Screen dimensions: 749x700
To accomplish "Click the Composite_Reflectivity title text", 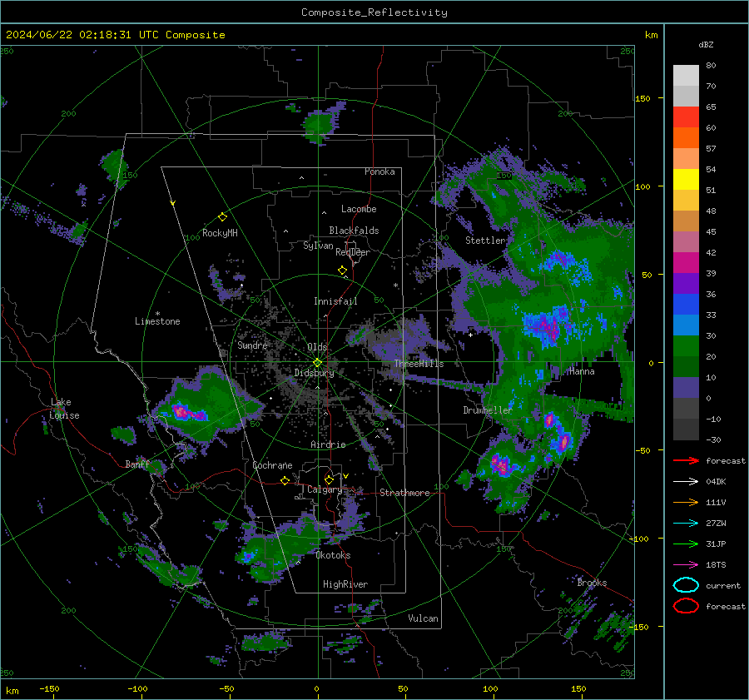I will pos(374,12).
